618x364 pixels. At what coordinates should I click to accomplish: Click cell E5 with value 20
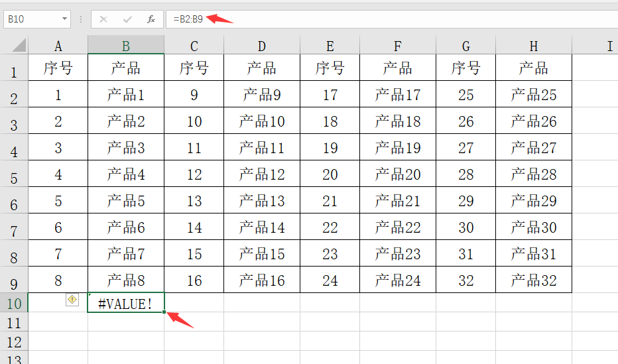point(330,174)
